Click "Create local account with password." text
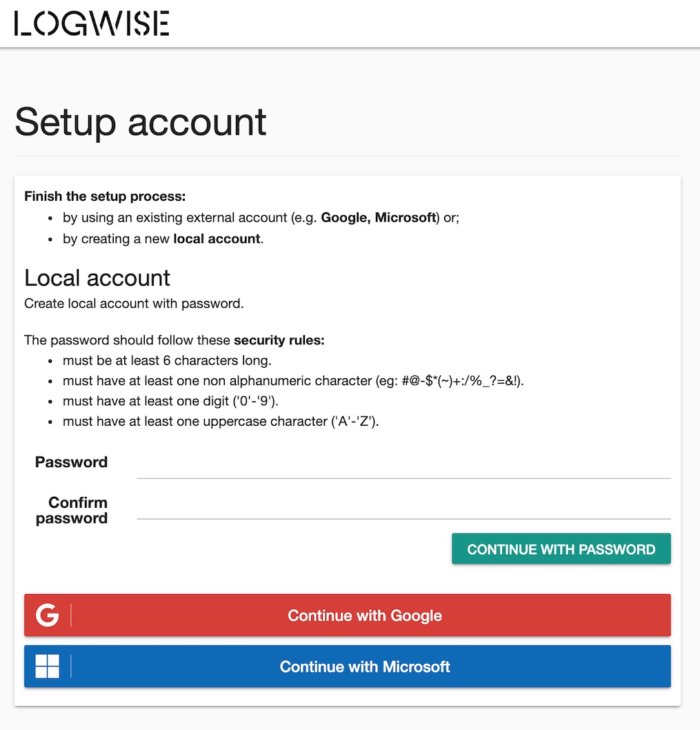Screen dimensions: 700x730 click(x=134, y=304)
